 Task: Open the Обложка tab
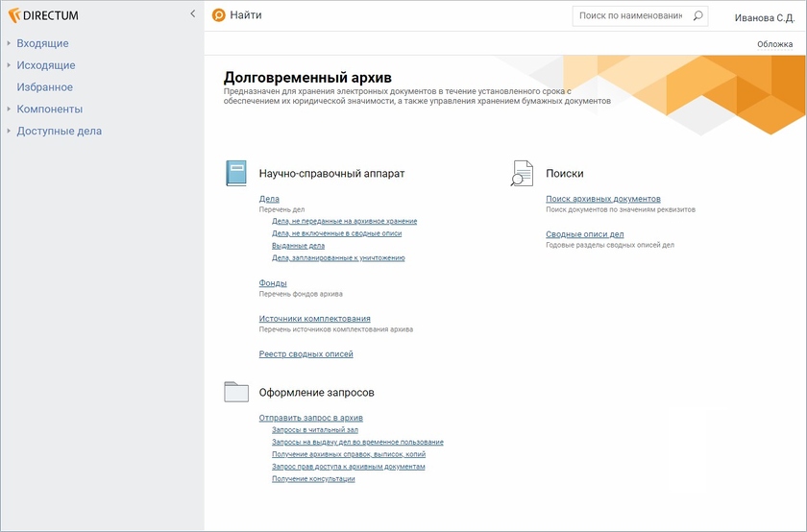(x=774, y=44)
